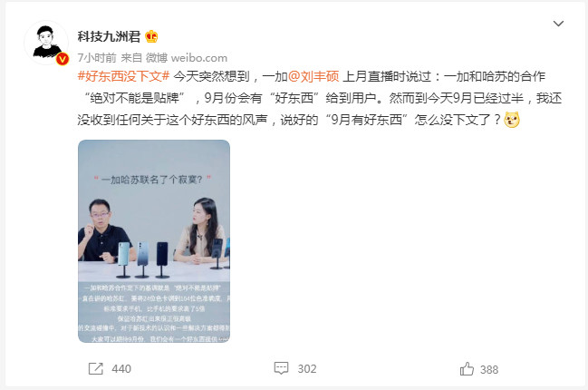Click the repost count 440
Image resolution: width=588 pixels, height=390 pixels.
121,369
